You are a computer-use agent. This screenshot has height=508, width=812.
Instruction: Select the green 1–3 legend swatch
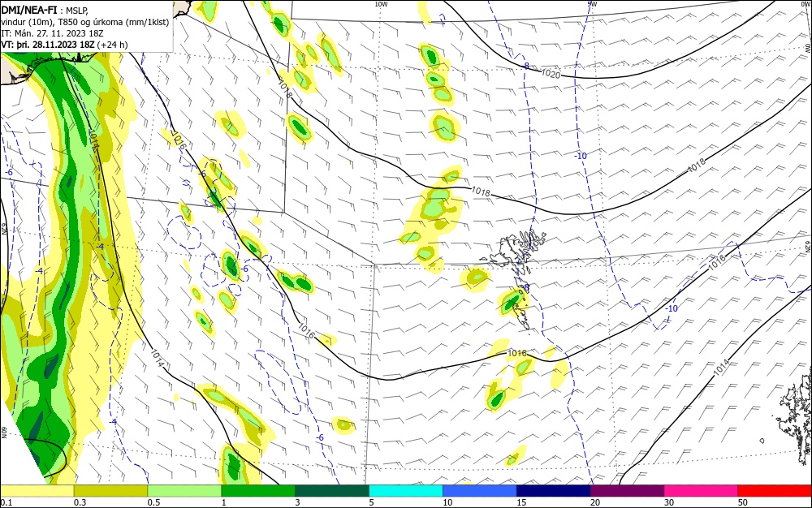258,491
